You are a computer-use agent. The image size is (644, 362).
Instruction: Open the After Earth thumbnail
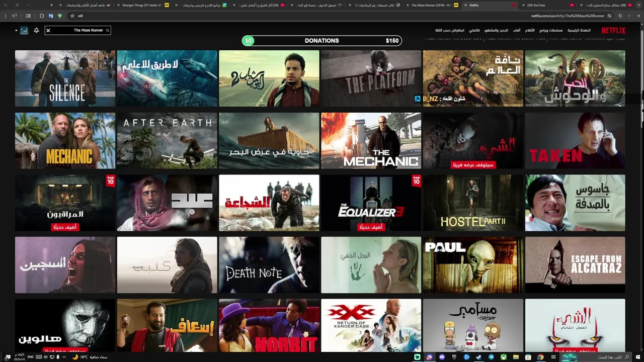167,141
